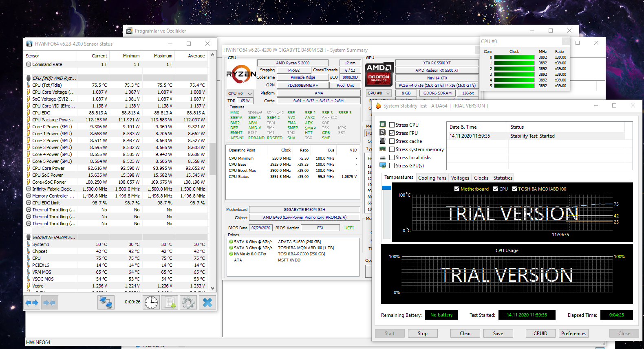Image resolution: width=644 pixels, height=349 pixels.
Task: Click circle icon beside Infinity Fabric Clock
Action: (29, 189)
